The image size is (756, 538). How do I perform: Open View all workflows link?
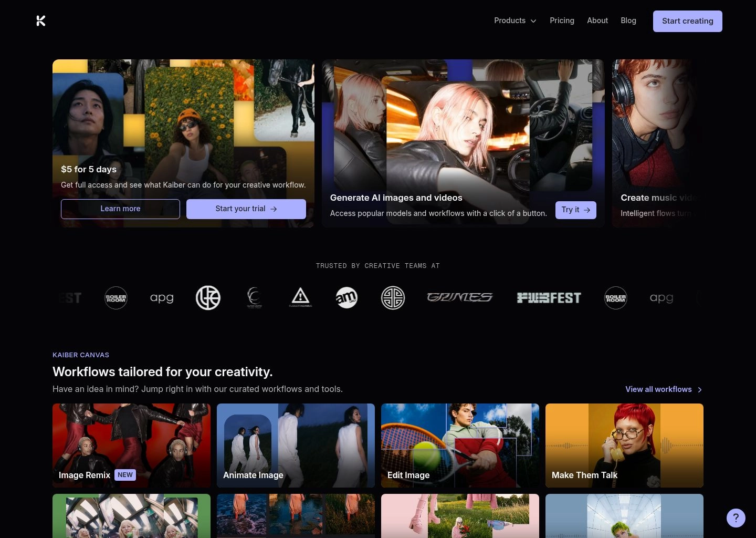click(664, 389)
